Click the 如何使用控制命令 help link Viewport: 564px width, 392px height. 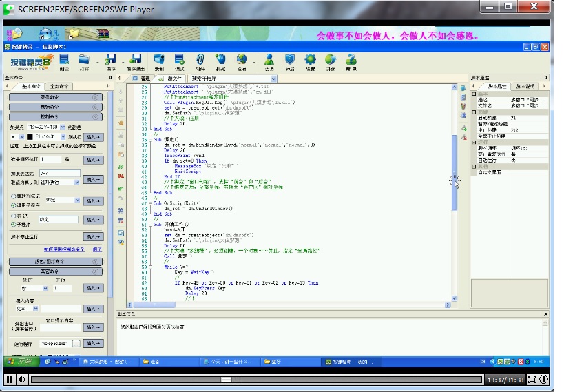(64, 249)
